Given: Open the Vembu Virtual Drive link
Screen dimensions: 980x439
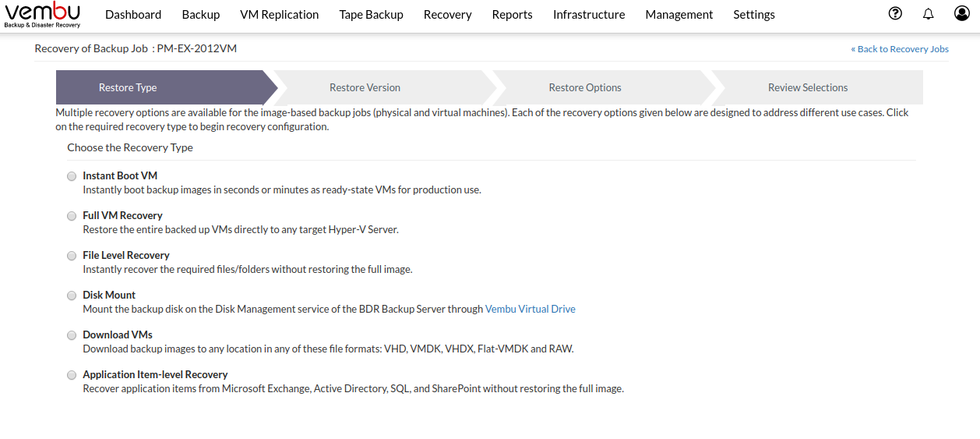Looking at the screenshot, I should 531,309.
